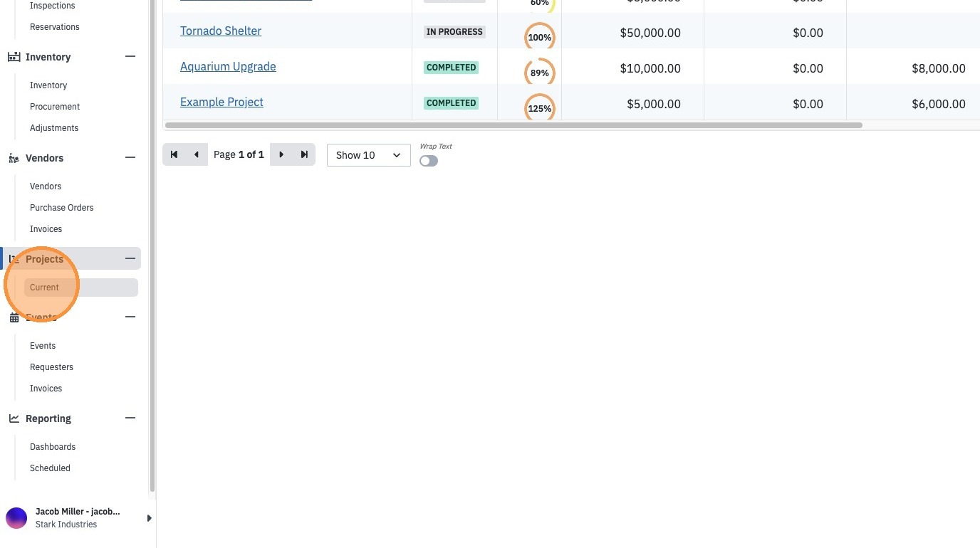980x548 pixels.
Task: Open Reservations in the sidebar
Action: [x=55, y=27]
